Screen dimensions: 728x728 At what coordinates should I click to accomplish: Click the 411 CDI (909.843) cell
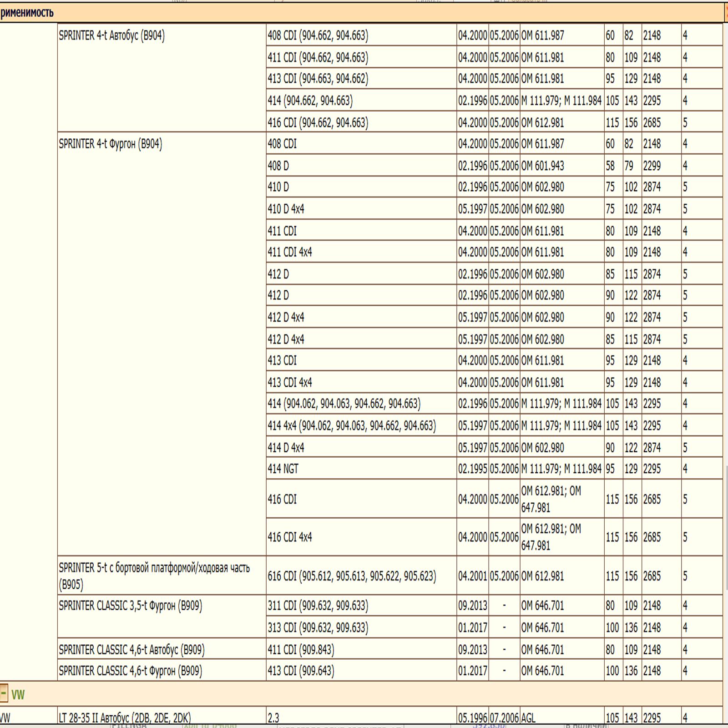coord(301,650)
